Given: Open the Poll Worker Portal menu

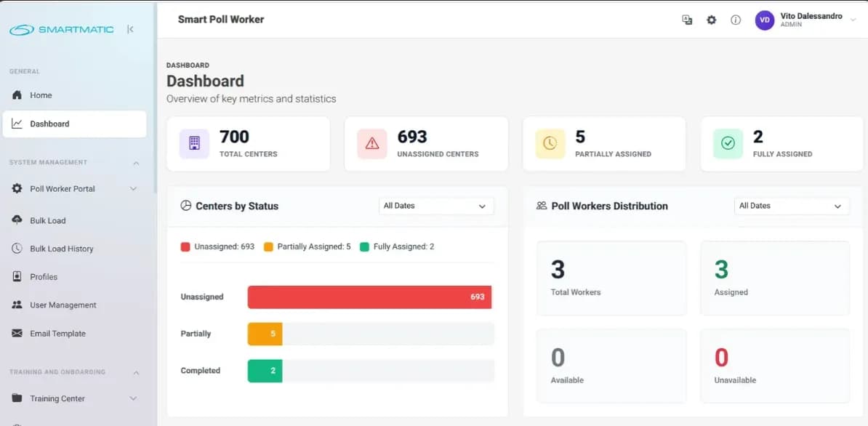Looking at the screenshot, I should (74, 189).
